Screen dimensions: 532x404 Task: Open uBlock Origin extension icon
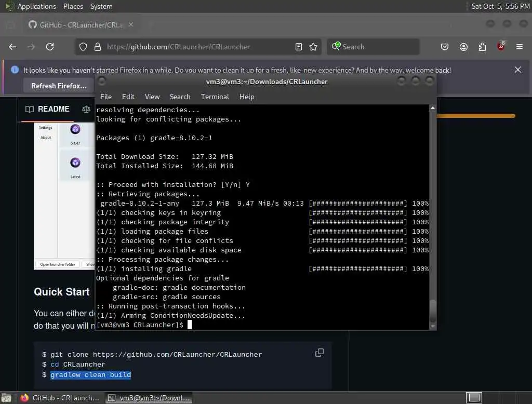coord(501,46)
